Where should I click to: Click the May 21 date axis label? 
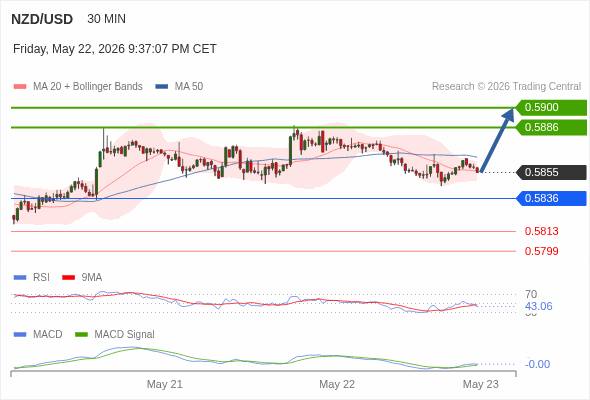[164, 385]
